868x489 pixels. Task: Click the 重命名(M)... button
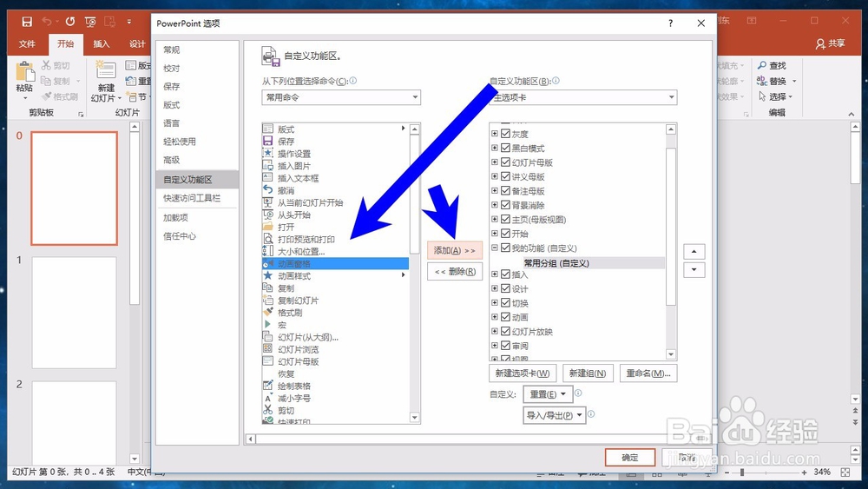648,373
